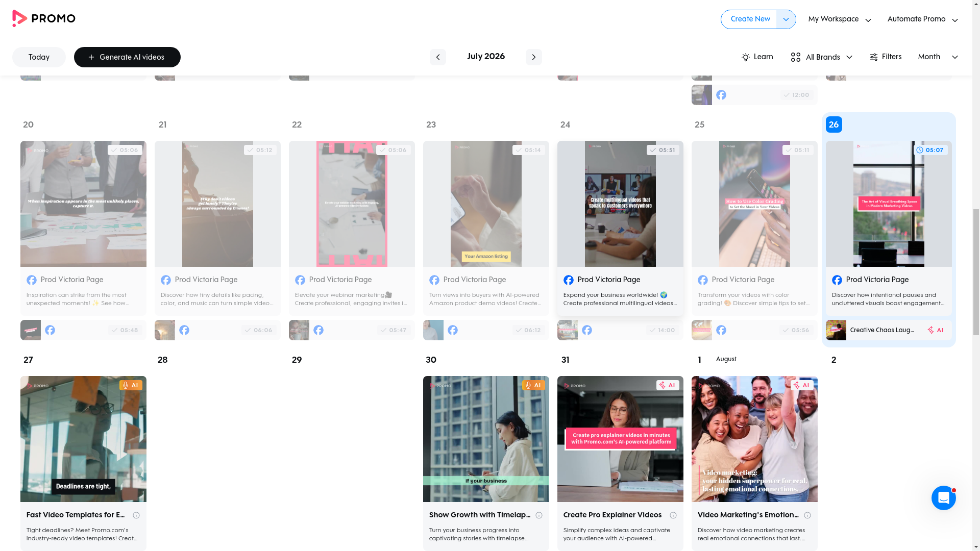Expand the Month view selector

[x=938, y=57]
